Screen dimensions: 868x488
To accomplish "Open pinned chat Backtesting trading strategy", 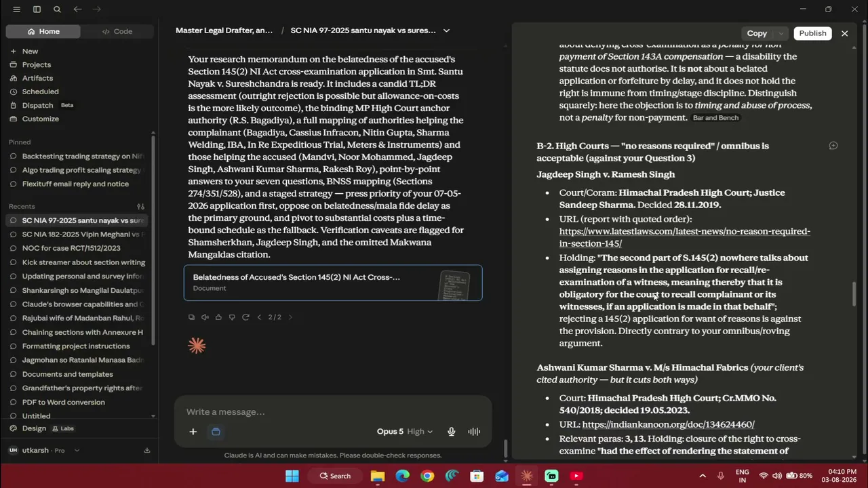I will 77,157.
